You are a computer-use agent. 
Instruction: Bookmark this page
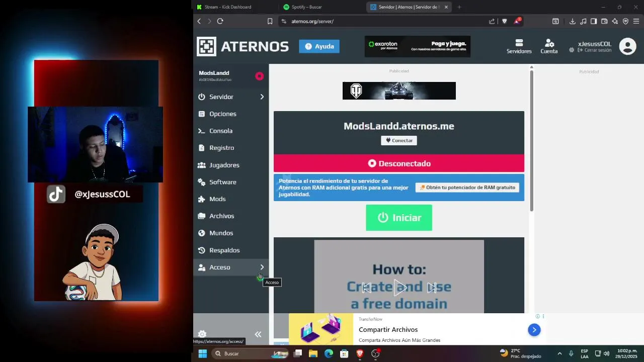[x=270, y=21]
